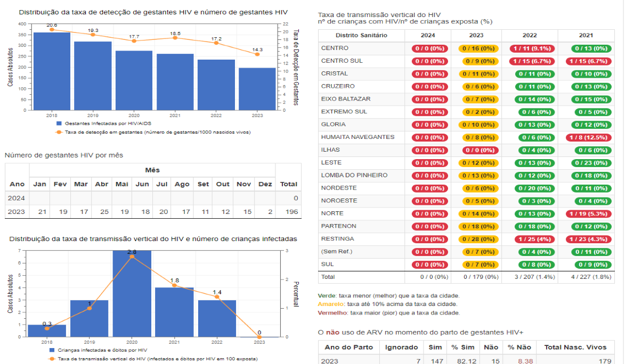Click CENTRO SUL 2021 badge 1 / 15 (6.7%)

[589, 61]
